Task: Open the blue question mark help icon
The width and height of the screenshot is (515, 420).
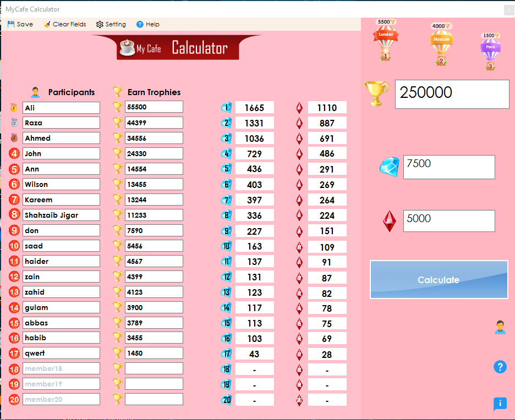Action: click(500, 367)
